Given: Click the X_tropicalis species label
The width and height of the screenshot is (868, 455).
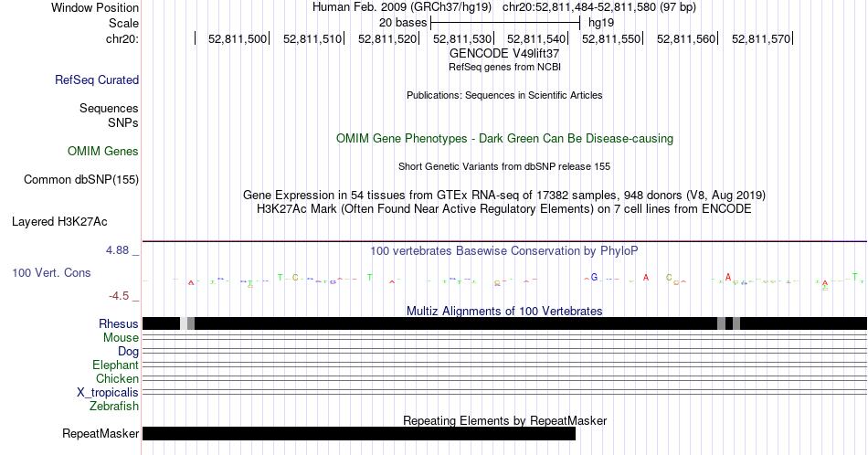Looking at the screenshot, I should pos(108,393).
